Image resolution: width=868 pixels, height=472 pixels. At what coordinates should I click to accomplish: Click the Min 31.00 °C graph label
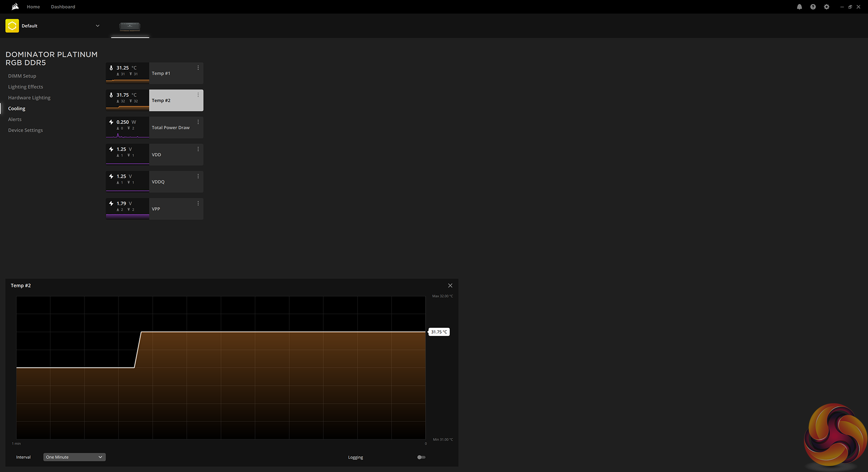click(443, 439)
